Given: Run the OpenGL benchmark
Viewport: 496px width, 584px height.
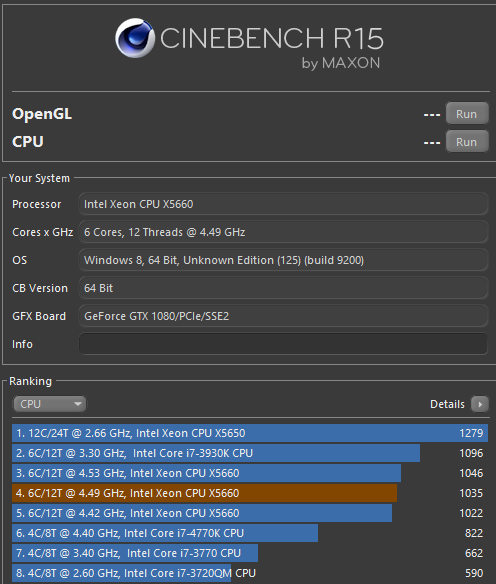Looking at the screenshot, I should tap(467, 114).
